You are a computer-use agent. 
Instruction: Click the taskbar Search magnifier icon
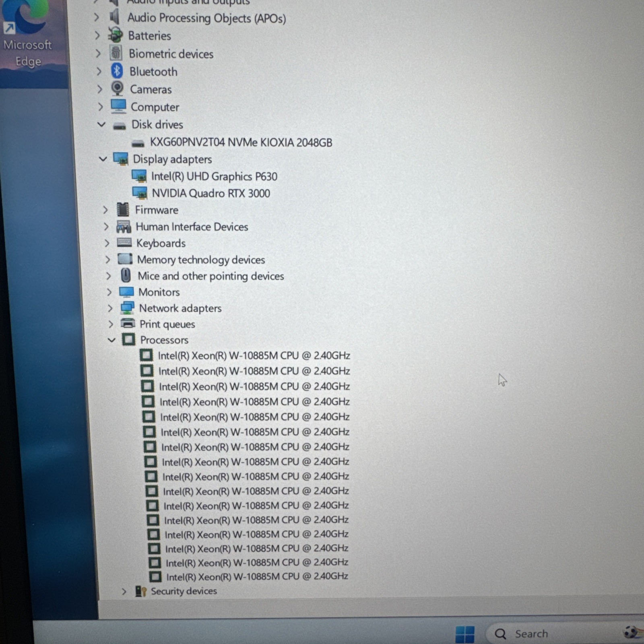pos(500,634)
